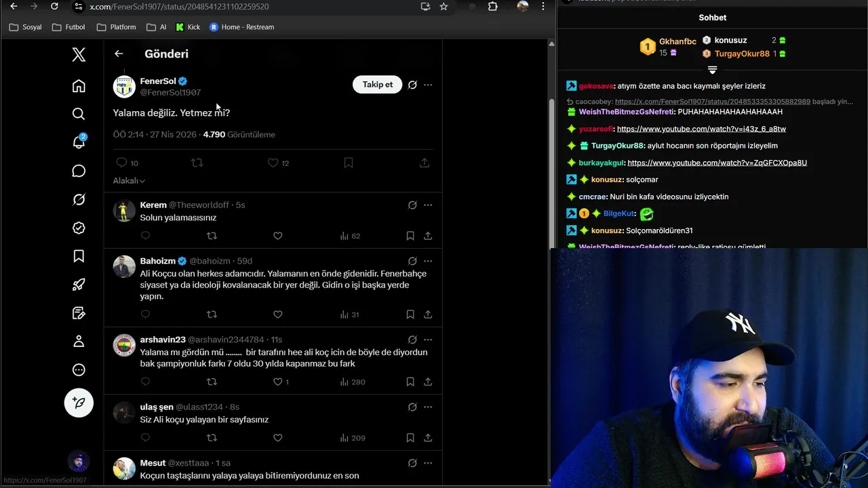
Task: Open more menu on Bahoizm's reply
Action: click(428, 261)
